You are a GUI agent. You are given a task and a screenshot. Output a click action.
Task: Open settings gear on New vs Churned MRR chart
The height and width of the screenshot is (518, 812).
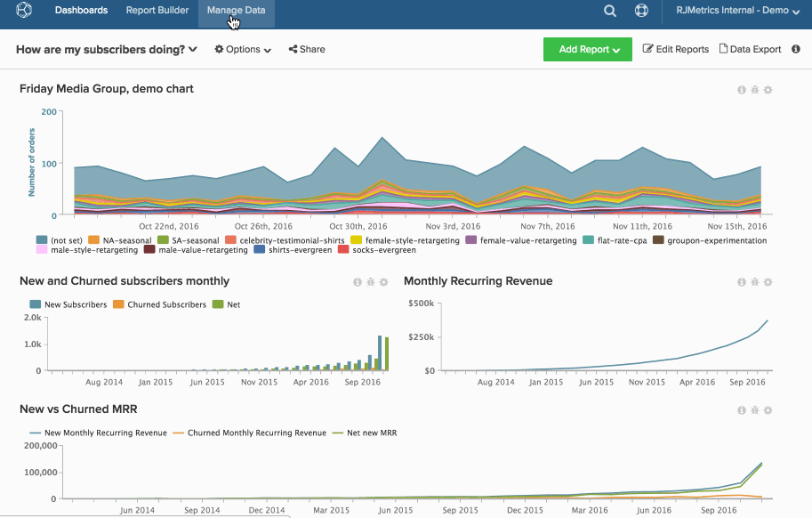(767, 410)
